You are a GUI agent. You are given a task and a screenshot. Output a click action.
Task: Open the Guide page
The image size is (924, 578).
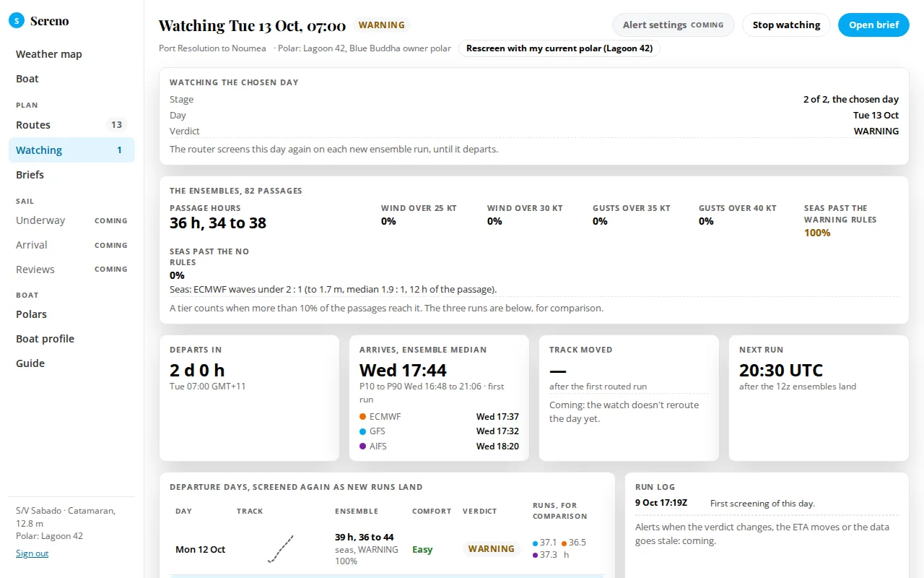coord(71,363)
